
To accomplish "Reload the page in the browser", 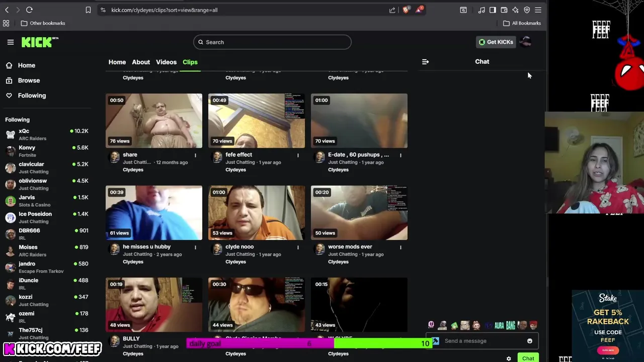I will click(29, 10).
